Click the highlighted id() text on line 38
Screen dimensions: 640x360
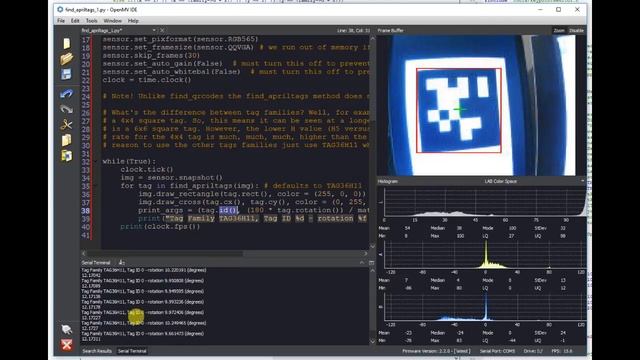pos(228,210)
